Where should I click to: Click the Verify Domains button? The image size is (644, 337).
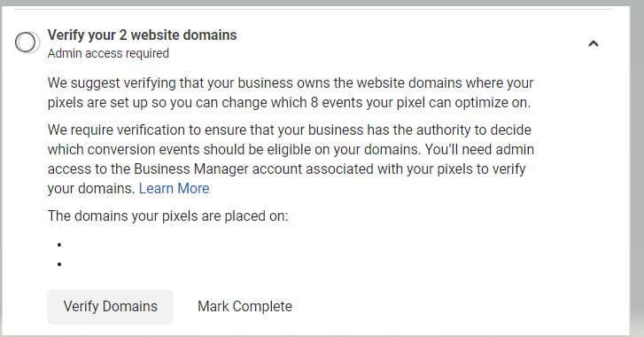click(110, 307)
